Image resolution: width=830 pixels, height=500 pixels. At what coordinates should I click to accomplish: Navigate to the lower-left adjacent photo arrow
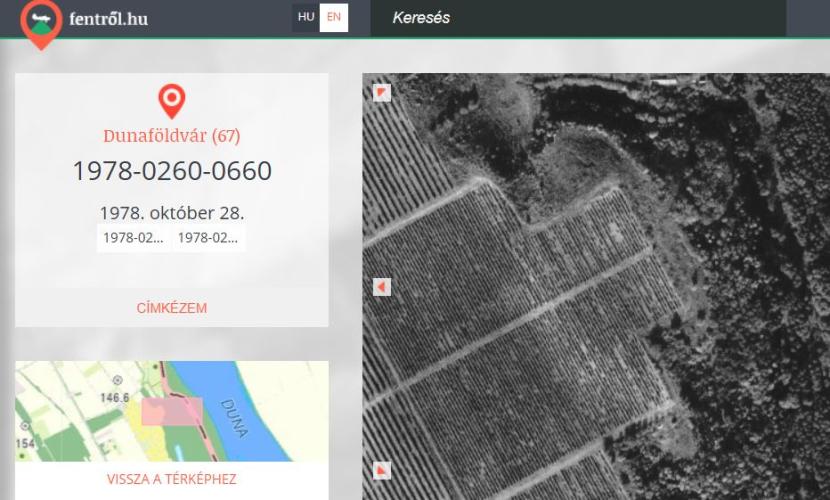tap(382, 470)
